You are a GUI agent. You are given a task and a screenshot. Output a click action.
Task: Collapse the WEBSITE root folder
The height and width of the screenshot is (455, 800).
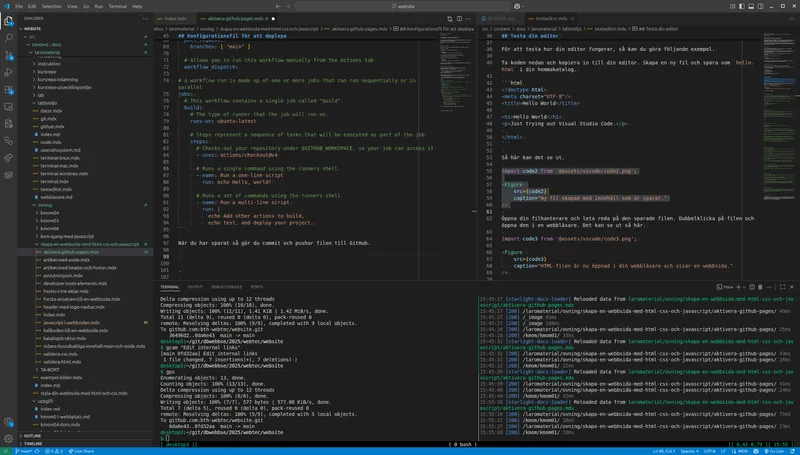[x=85, y=29]
